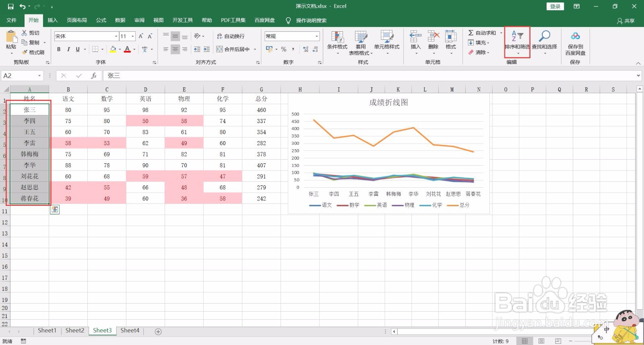Click the 清除 Clear button
This screenshot has width=644, height=345.
479,52
